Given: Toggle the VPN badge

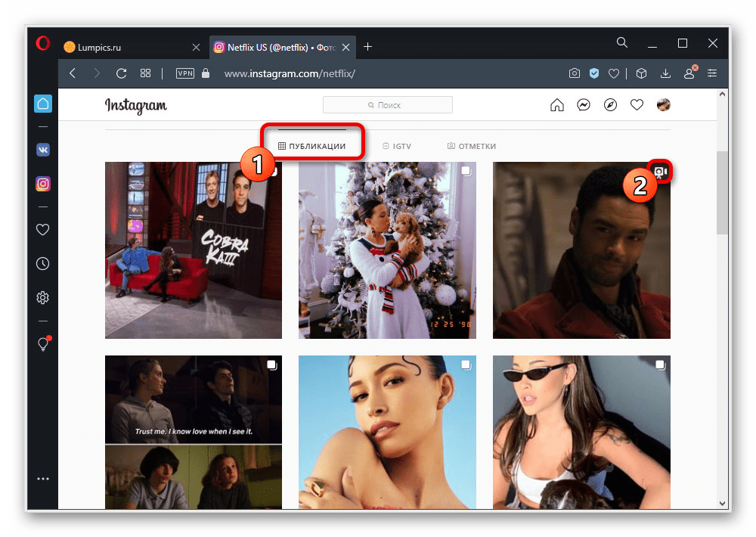Looking at the screenshot, I should [x=185, y=73].
